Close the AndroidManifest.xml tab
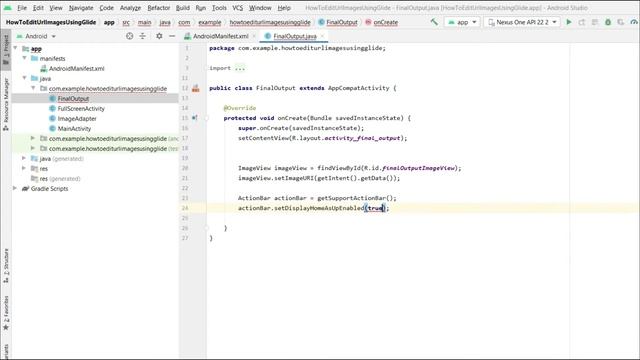This screenshot has height=360, width=640. coord(254,36)
